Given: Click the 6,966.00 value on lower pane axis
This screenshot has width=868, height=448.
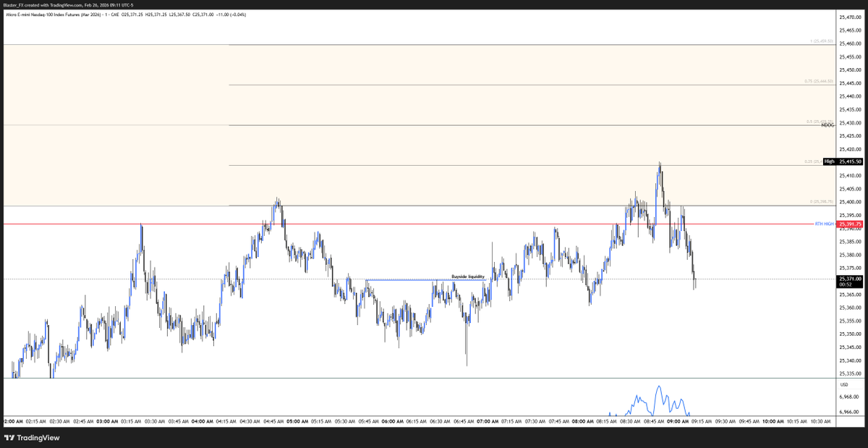Looking at the screenshot, I should click(x=851, y=412).
